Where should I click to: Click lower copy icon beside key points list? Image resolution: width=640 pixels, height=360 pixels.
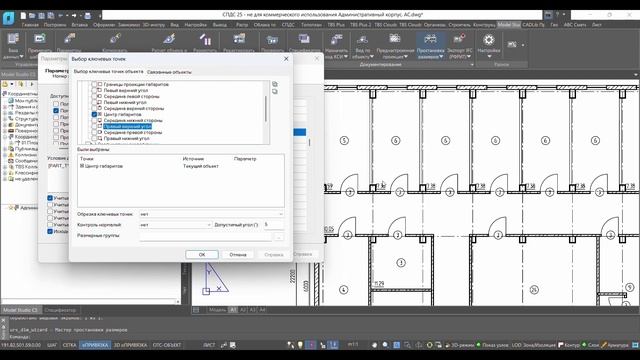tap(275, 91)
